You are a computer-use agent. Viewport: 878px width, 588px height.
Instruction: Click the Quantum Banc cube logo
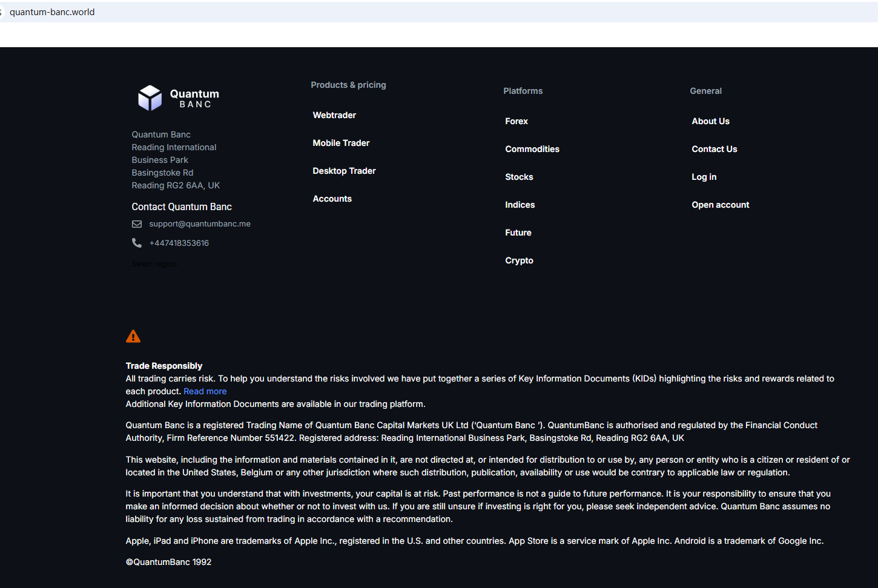[x=150, y=97]
